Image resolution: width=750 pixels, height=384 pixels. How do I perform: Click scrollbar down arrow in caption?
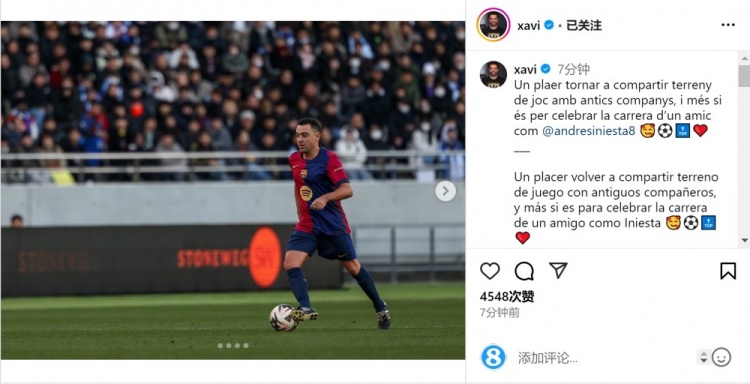coord(745,240)
